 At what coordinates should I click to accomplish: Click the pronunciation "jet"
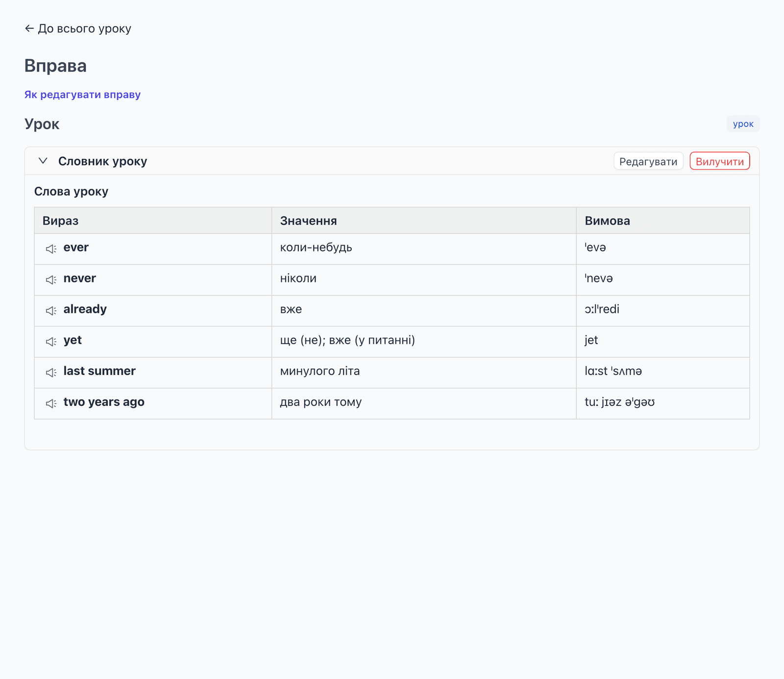pyautogui.click(x=591, y=340)
